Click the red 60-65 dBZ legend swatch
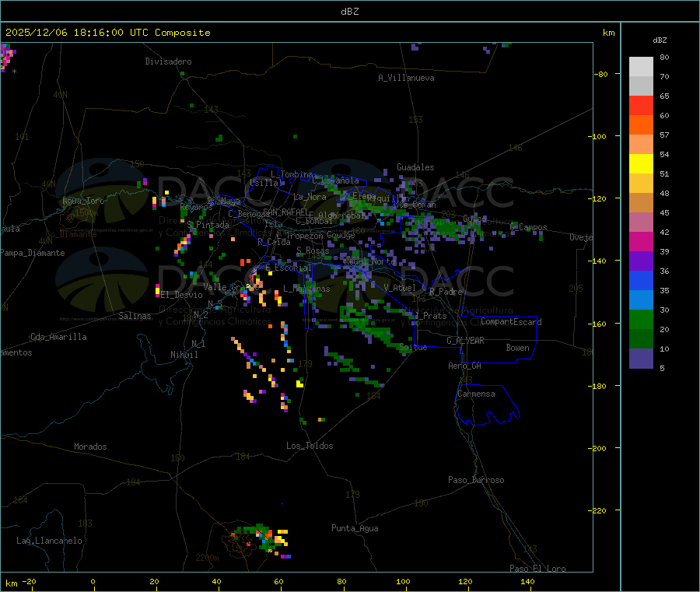The image size is (700, 592). click(x=641, y=105)
